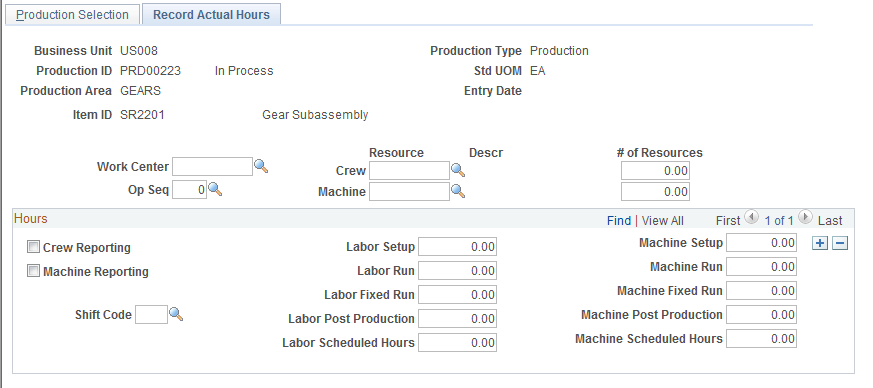This screenshot has width=873, height=388.
Task: Click the Machine Run hours field
Action: point(761,267)
